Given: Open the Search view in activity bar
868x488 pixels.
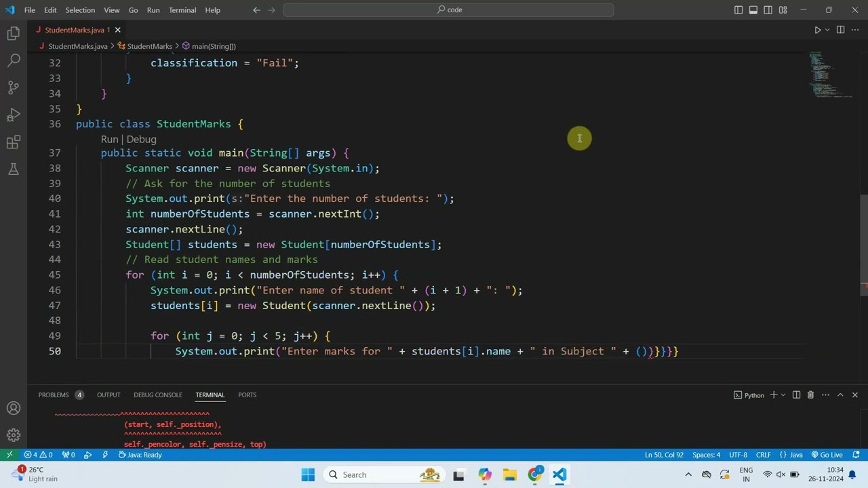Looking at the screenshot, I should click(x=14, y=60).
